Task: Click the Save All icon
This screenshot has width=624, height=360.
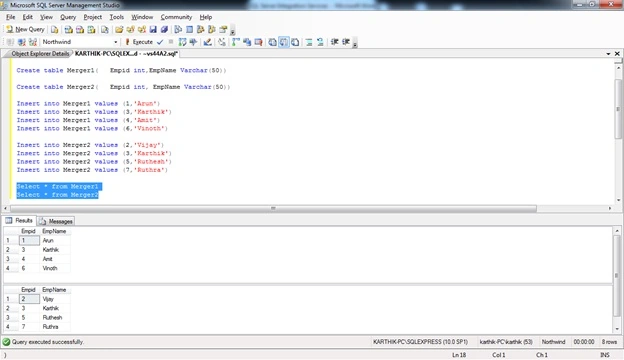Action: point(164,29)
